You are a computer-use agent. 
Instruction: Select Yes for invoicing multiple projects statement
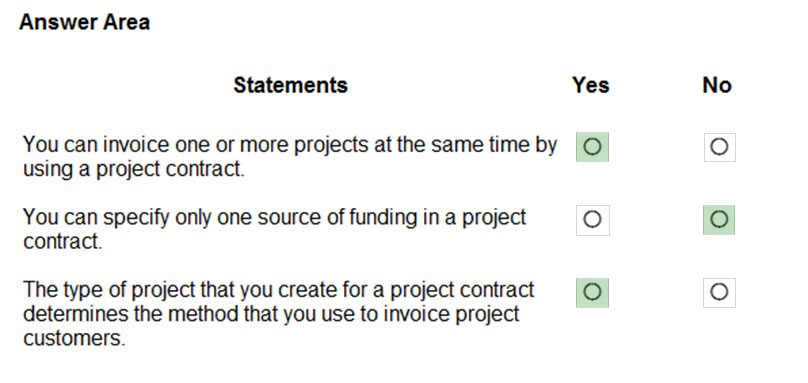(x=592, y=147)
